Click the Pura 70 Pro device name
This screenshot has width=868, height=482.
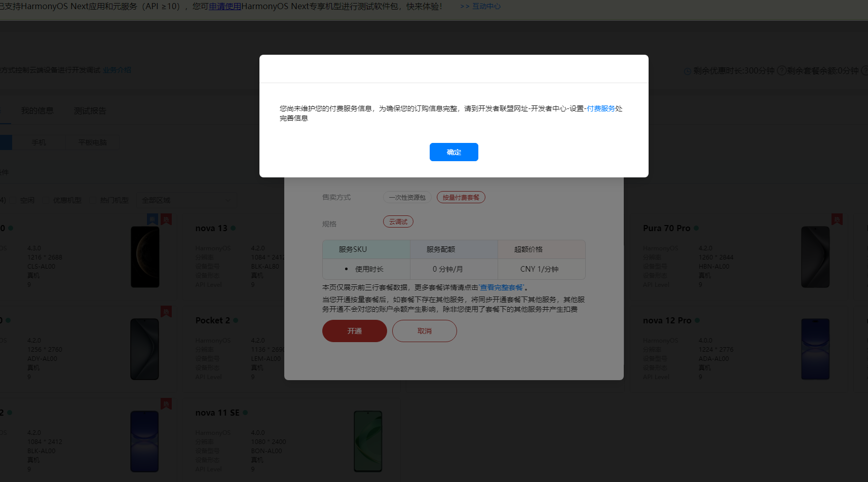tap(667, 228)
